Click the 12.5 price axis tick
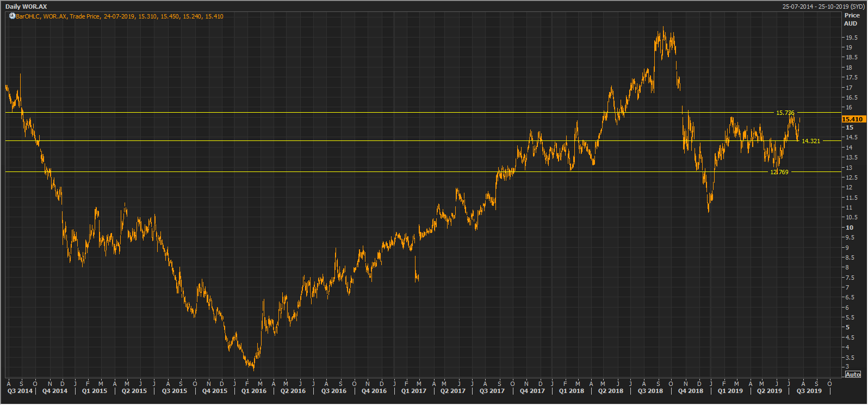Screen dimensions: 868x405 click(x=852, y=177)
